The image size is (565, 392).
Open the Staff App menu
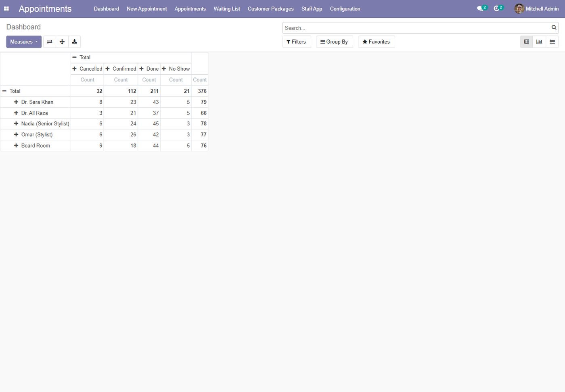point(312,8)
